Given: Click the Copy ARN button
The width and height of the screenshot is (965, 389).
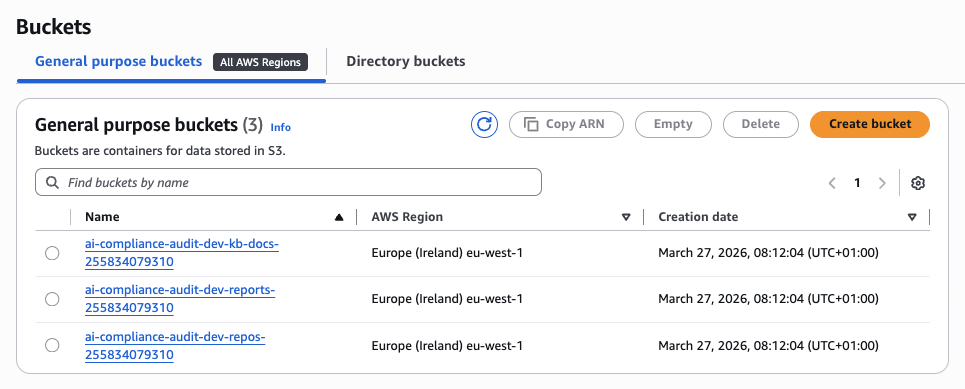Looking at the screenshot, I should tap(566, 124).
